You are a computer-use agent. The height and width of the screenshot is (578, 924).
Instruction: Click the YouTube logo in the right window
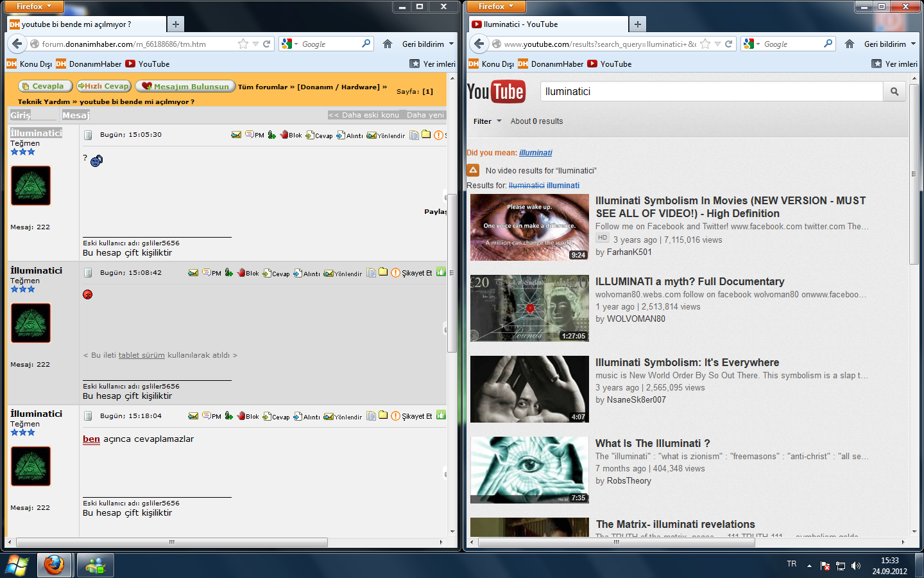point(496,92)
